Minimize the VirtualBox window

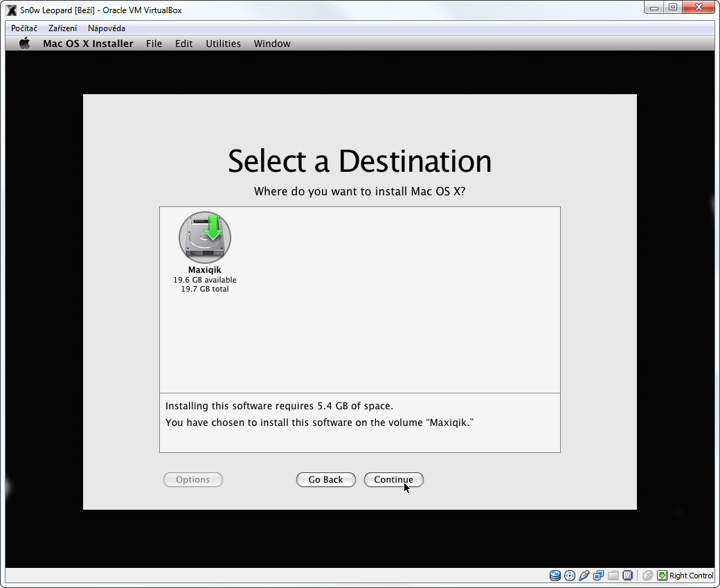click(x=654, y=7)
